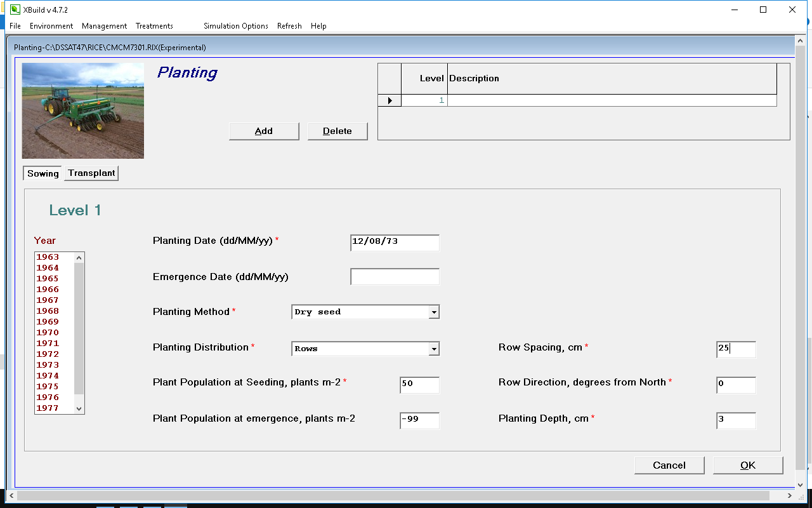
Task: Open the Simulation Options menu
Action: tap(235, 26)
